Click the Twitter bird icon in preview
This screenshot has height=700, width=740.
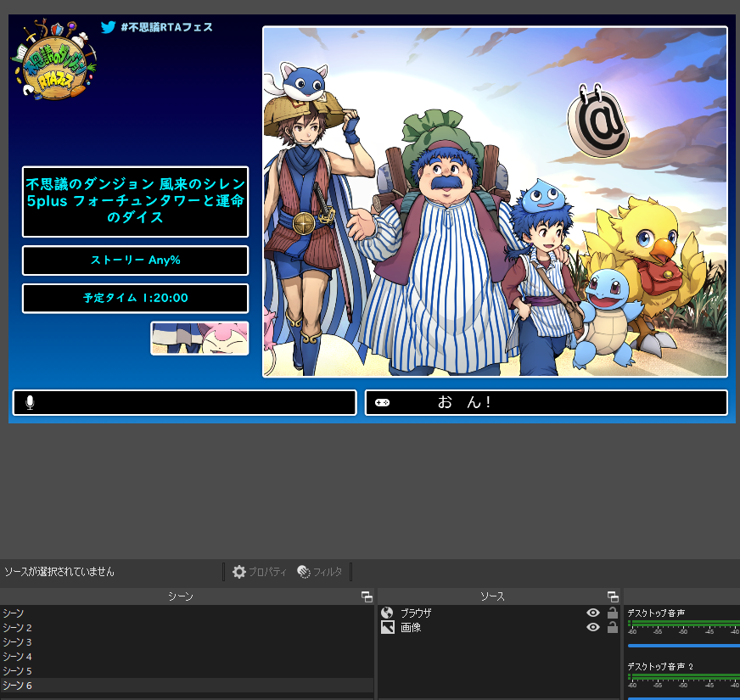coord(108,27)
